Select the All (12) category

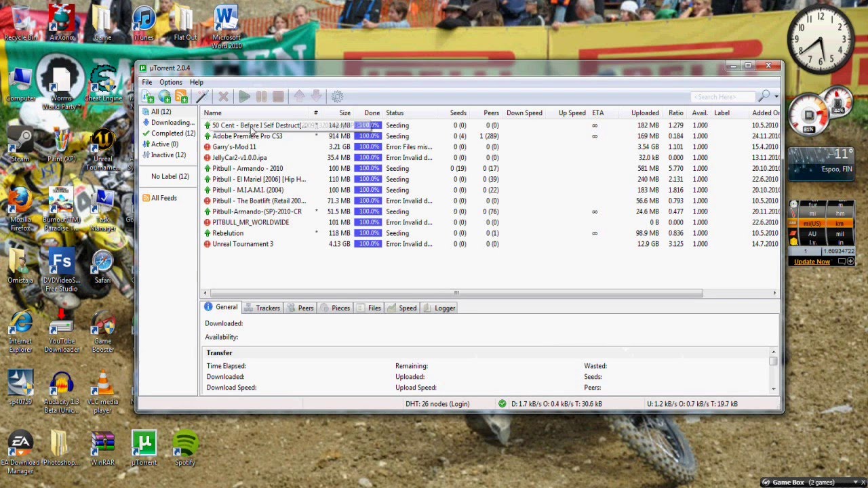click(x=161, y=112)
